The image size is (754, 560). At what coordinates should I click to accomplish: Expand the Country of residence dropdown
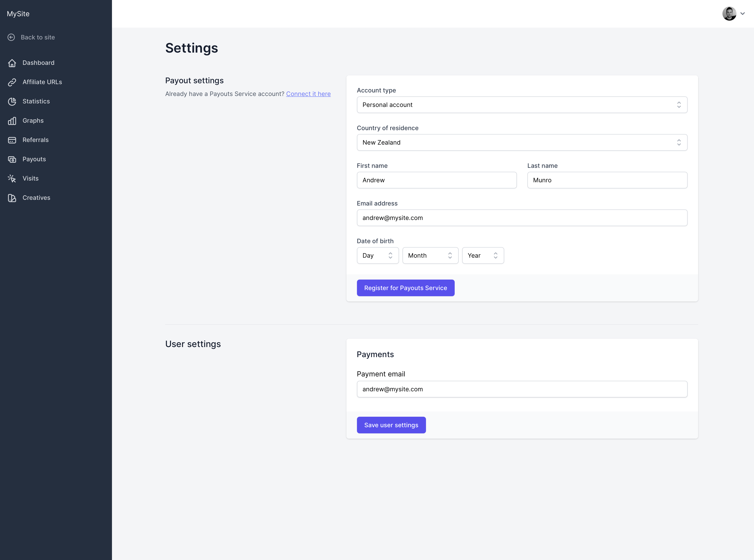522,142
